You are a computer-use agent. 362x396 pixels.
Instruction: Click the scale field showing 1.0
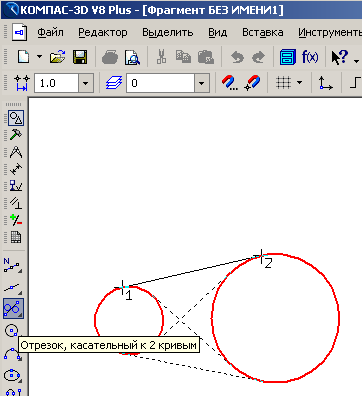click(x=56, y=83)
